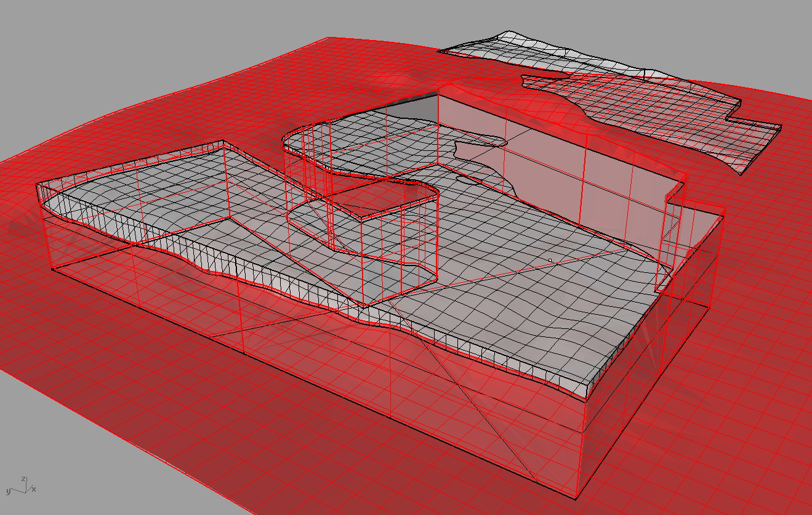Click the front-left bottom corner of the bounding box
Image resolution: width=812 pixels, height=515 pixels.
(x=52, y=269)
